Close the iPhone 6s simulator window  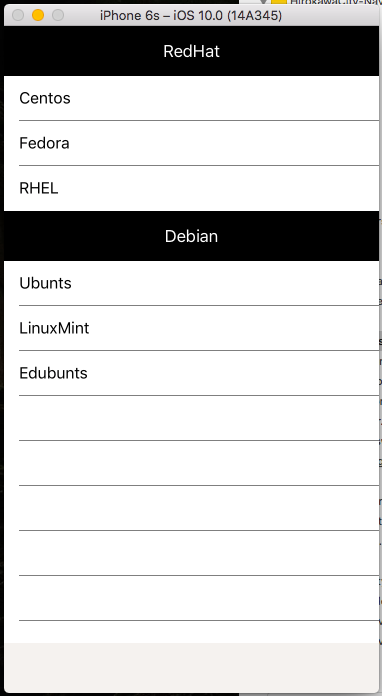pos(18,15)
